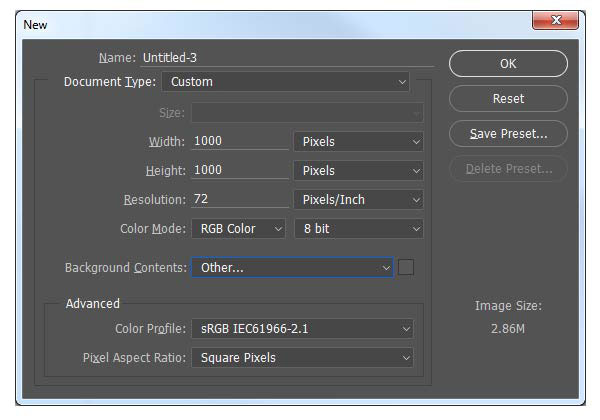Screen dimensions: 600x420
Task: Open the Color Profile dropdown
Action: (x=302, y=329)
